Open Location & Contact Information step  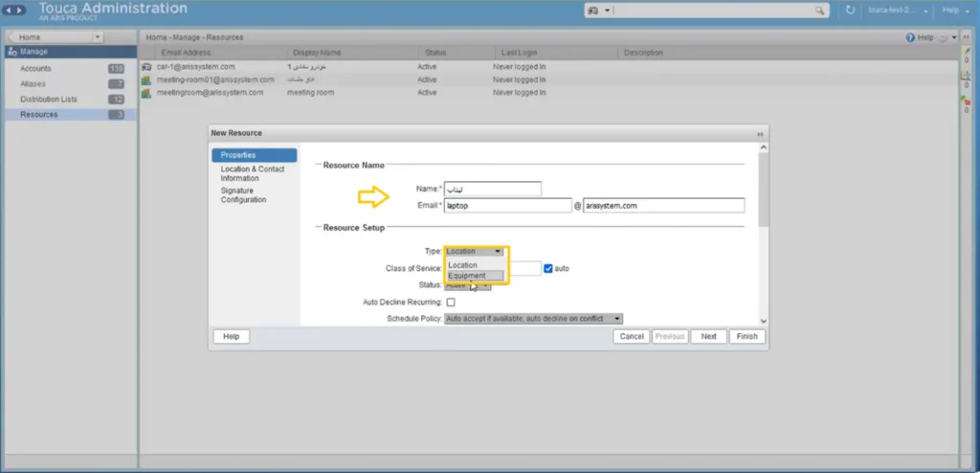click(x=253, y=173)
